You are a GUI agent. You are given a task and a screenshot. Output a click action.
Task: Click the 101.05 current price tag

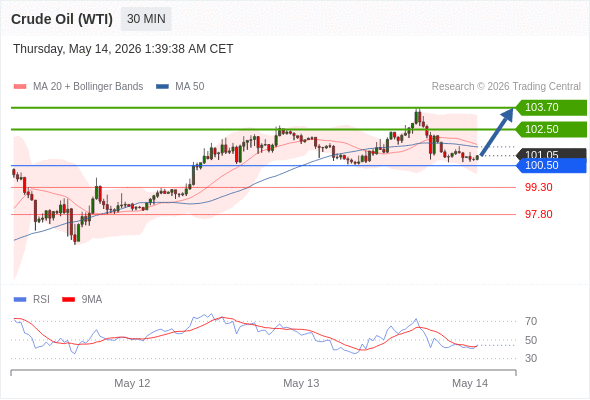click(x=551, y=154)
